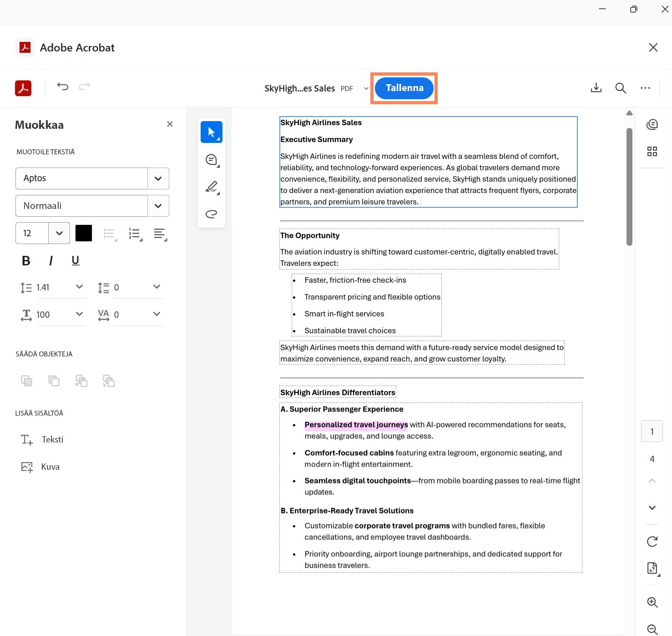Click the current page number box

click(x=652, y=432)
